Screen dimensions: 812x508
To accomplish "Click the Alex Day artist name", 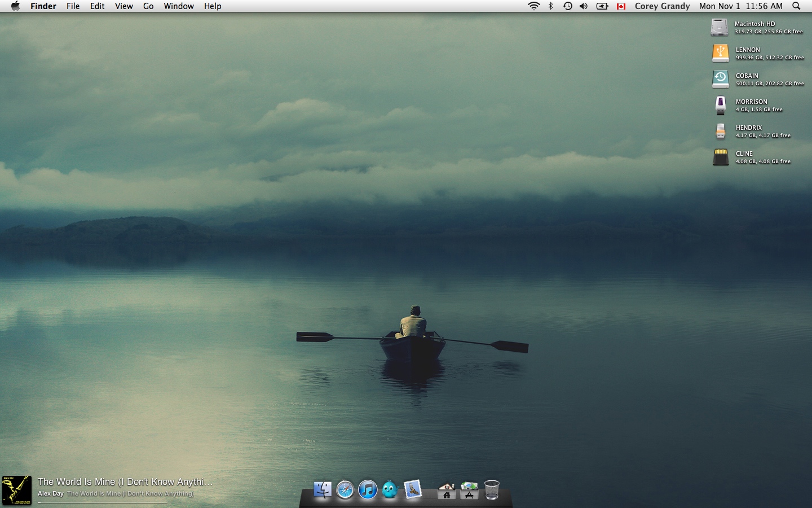I will (51, 493).
